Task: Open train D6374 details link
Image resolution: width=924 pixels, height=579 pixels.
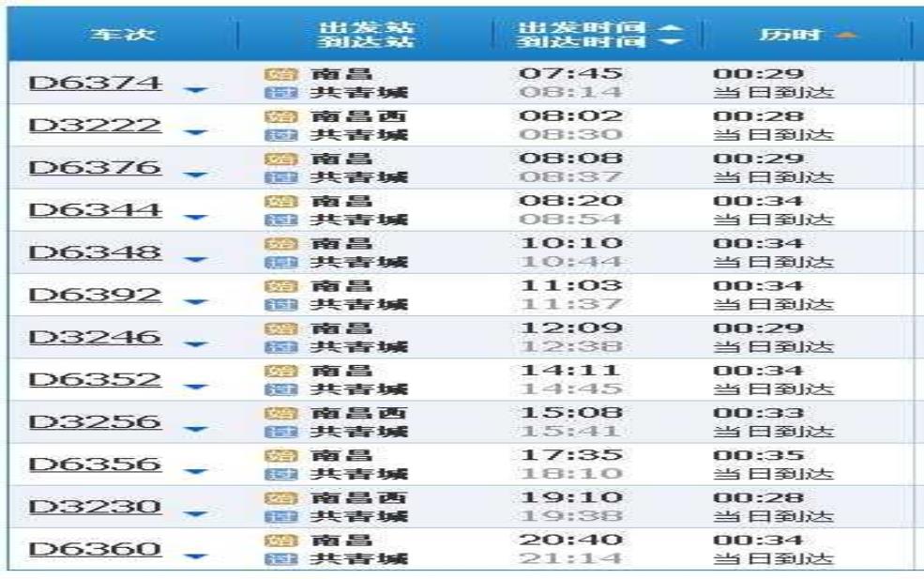Action: [95, 83]
